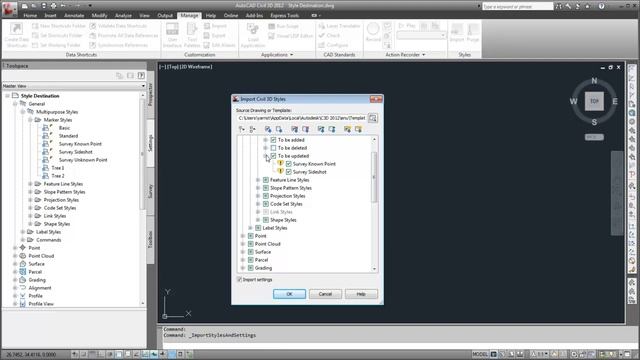Select Survey Unknown Point in Toolspace tree
The image size is (640, 360).
pyautogui.click(x=83, y=160)
